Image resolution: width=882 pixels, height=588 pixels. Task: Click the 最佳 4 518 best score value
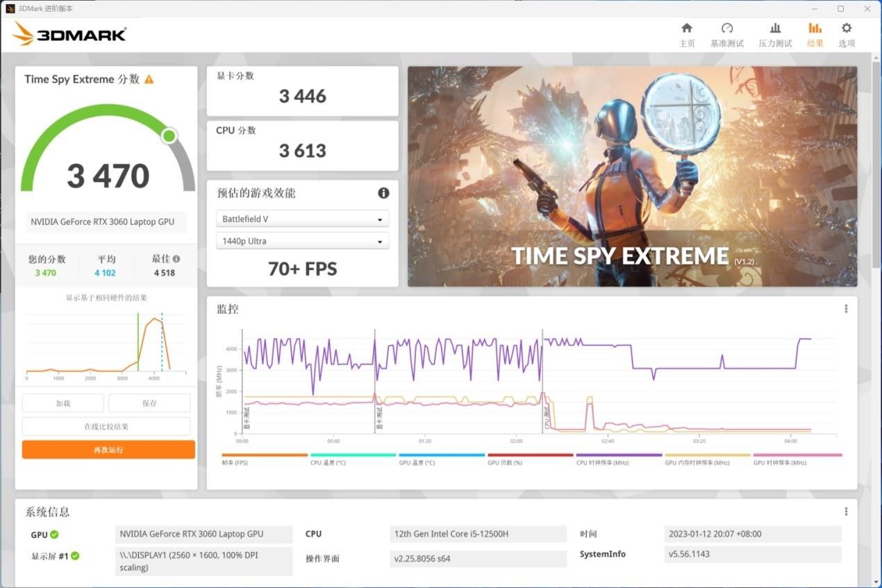pos(165,273)
